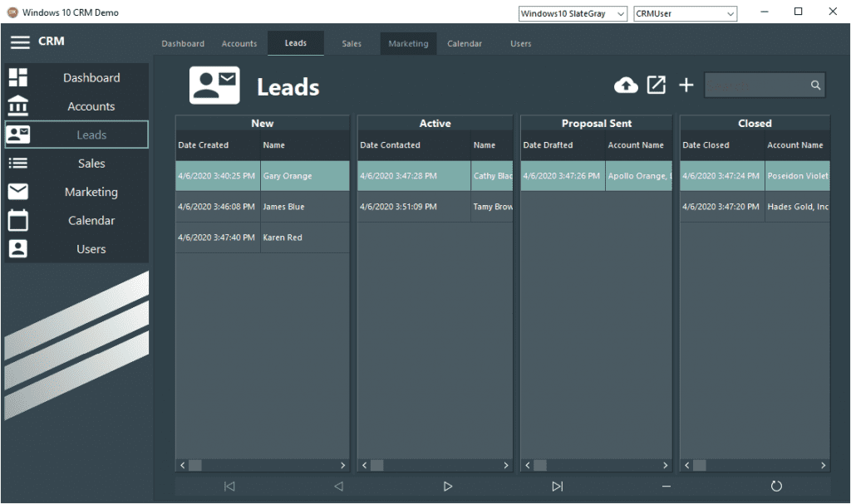This screenshot has width=851, height=504.
Task: Sort by Date Created column header
Action: [219, 144]
